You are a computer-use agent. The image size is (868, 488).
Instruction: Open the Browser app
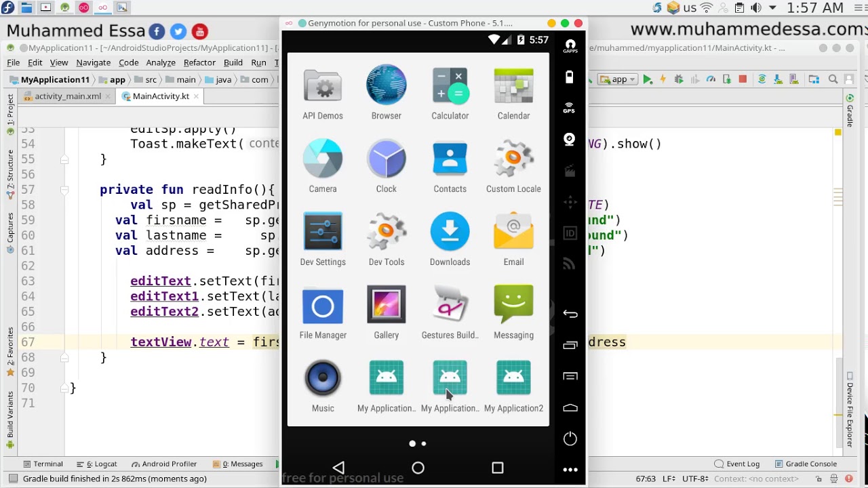pos(387,94)
